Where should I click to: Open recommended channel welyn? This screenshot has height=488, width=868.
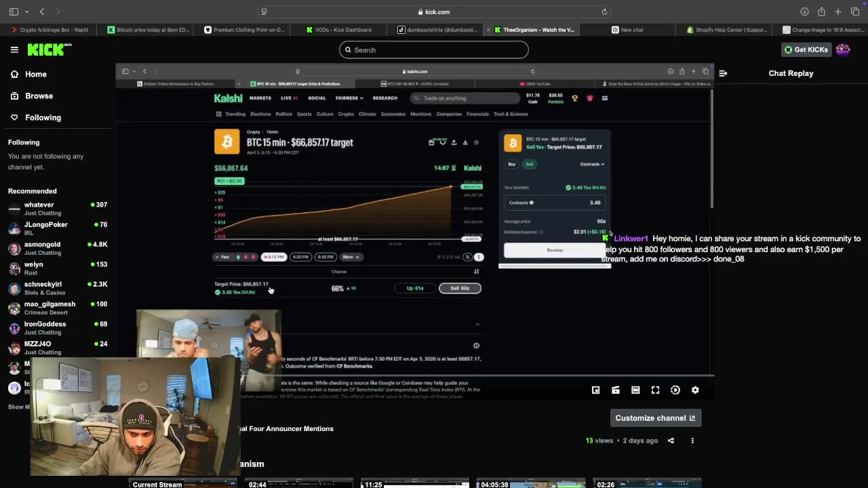click(58, 268)
